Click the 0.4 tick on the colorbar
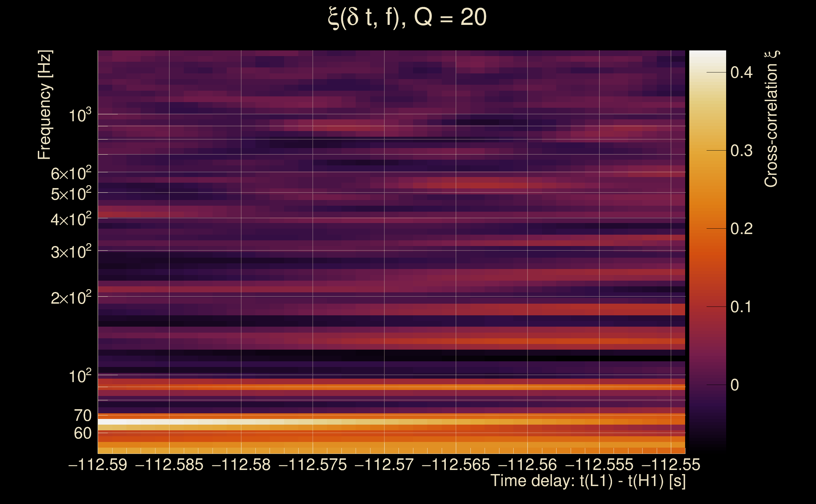This screenshot has height=504, width=816. [741, 73]
